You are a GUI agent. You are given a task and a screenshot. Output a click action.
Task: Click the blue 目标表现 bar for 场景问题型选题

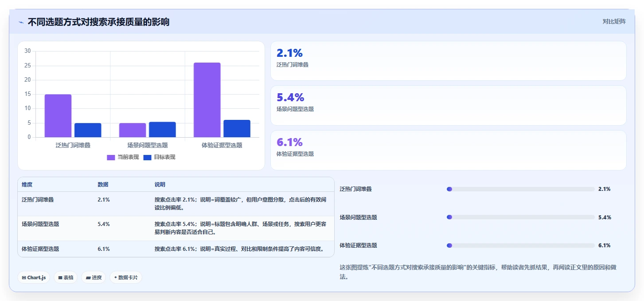pyautogui.click(x=162, y=130)
